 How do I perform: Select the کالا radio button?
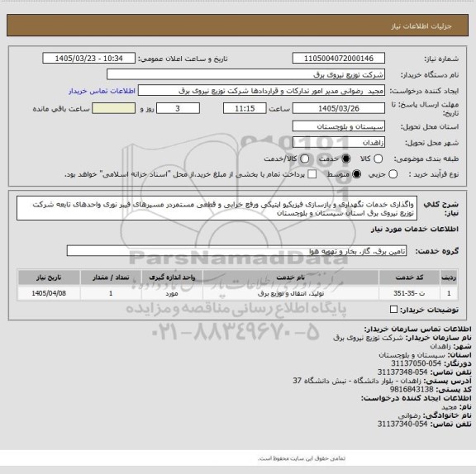(378, 159)
